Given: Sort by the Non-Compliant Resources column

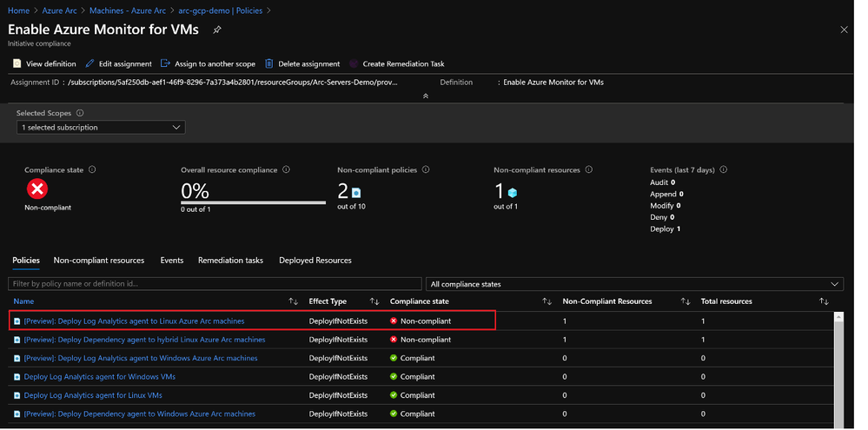Looking at the screenshot, I should (686, 301).
